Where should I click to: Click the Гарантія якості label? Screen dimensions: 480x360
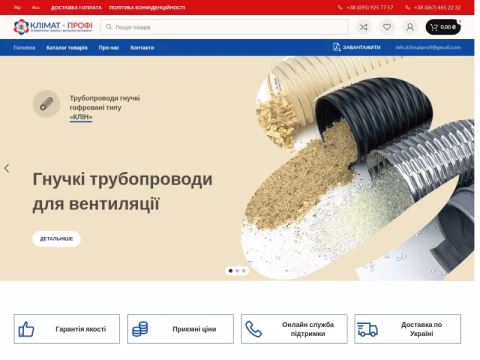click(x=81, y=329)
